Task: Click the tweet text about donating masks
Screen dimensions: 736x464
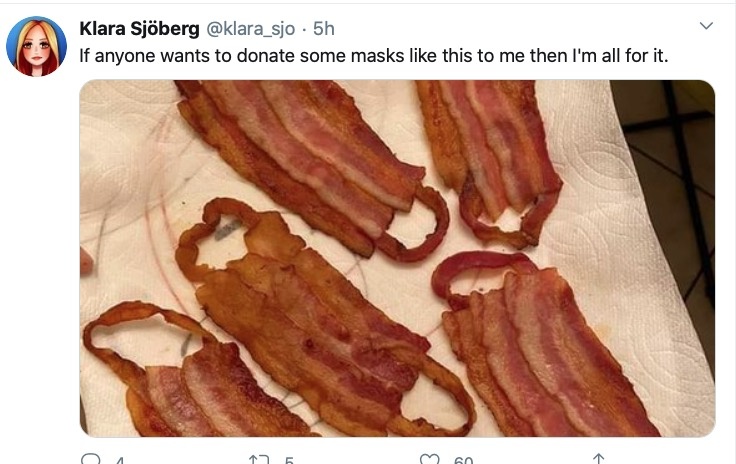Action: [374, 56]
